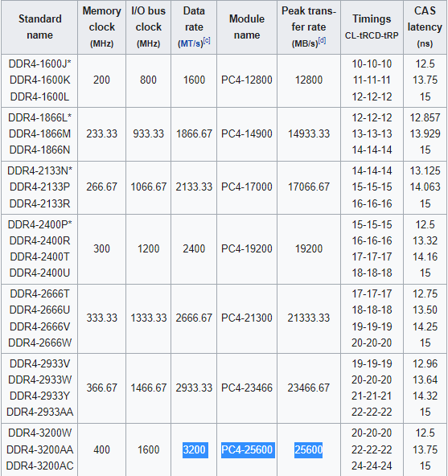The image size is (448, 476).
Task: Click the 21-21-21 timings entry
Action: tap(372, 396)
